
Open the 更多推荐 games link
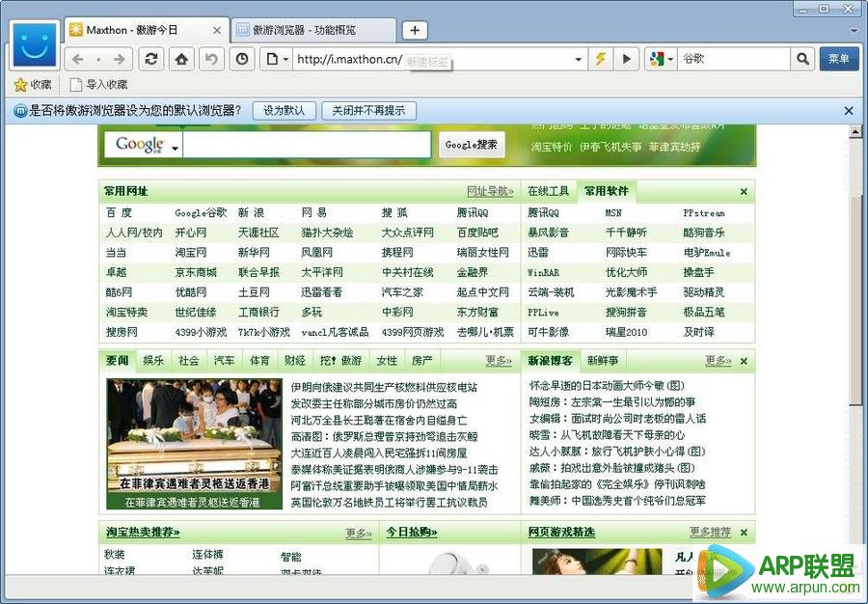point(710,532)
